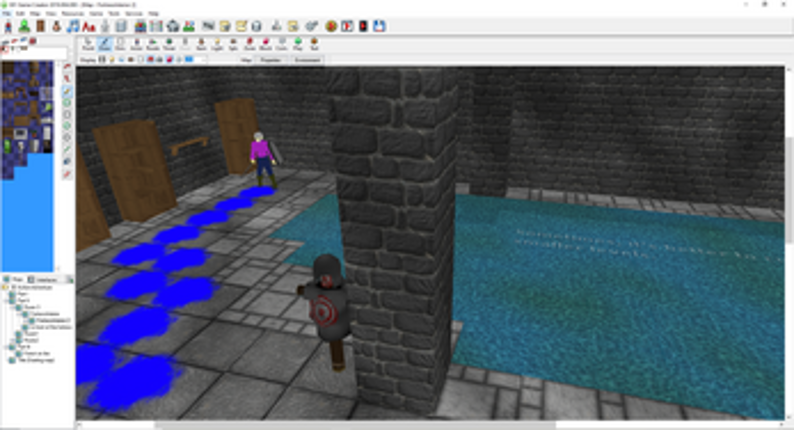The image size is (794, 430).
Task: Open the blue display mode dropdown
Action: click(x=195, y=60)
